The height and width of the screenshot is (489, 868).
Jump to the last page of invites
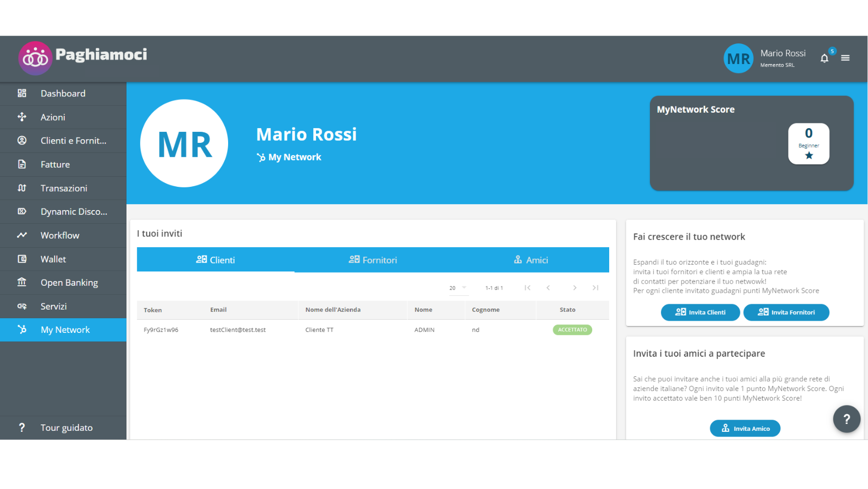595,288
